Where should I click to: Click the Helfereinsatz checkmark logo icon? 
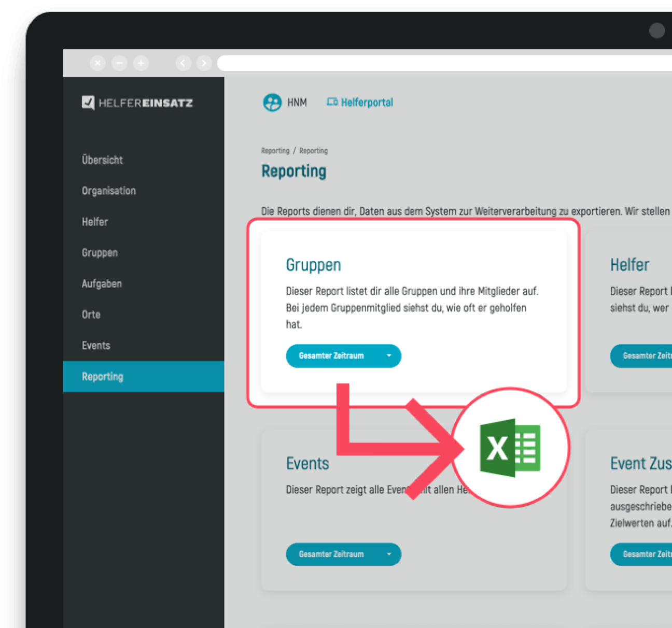tap(88, 103)
